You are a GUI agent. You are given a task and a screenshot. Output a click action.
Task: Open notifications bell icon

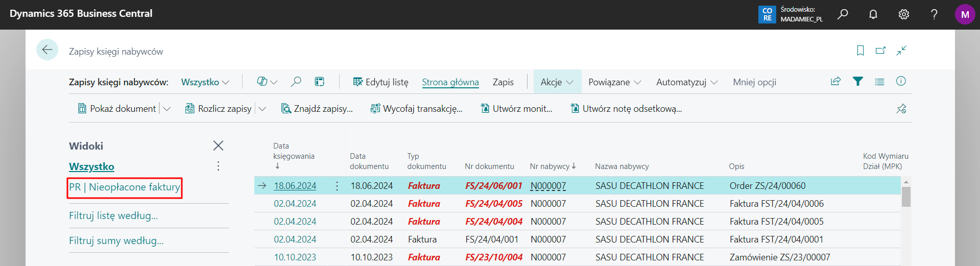pos(873,14)
